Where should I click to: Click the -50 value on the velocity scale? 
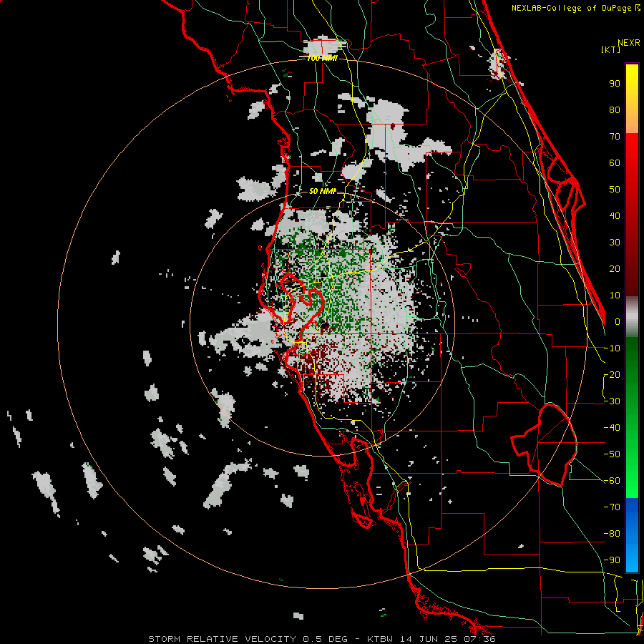pyautogui.click(x=612, y=454)
